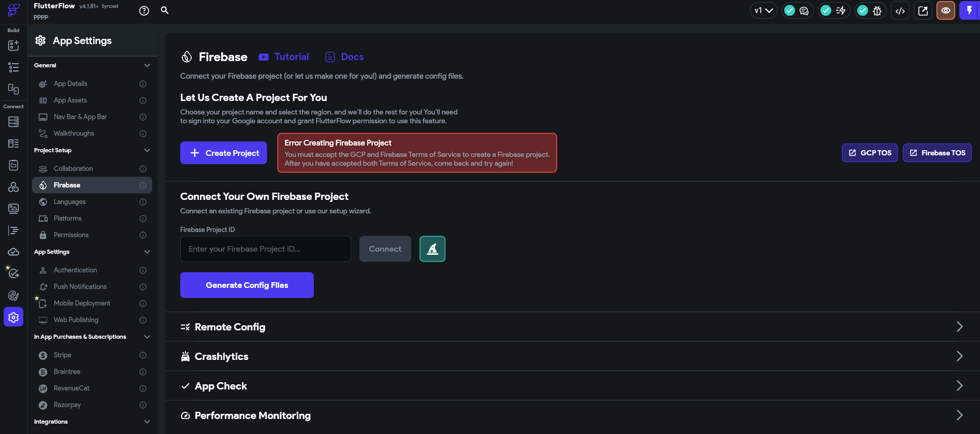The height and width of the screenshot is (434, 980).
Task: Open the FlutterFlow logo home icon
Action: point(13,10)
